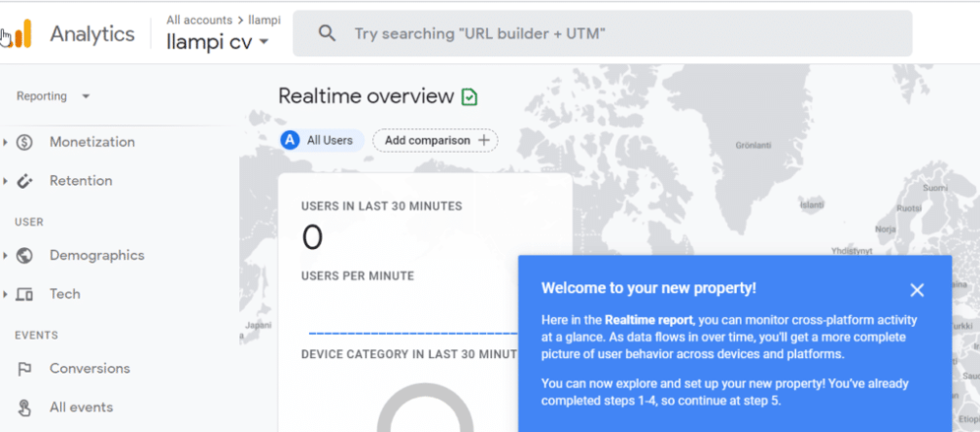980x432 pixels.
Task: Click the Retention magnet icon
Action: pos(25,181)
